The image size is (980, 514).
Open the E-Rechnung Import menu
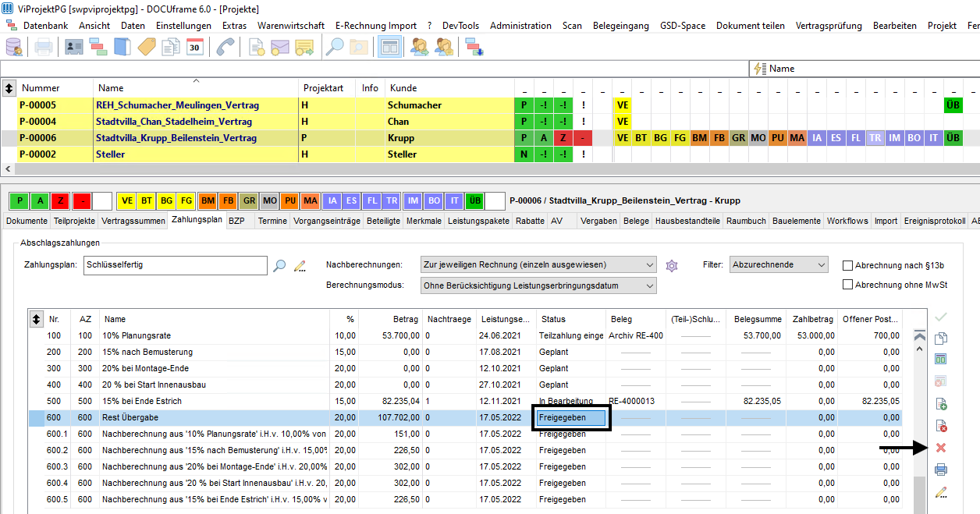[376, 26]
